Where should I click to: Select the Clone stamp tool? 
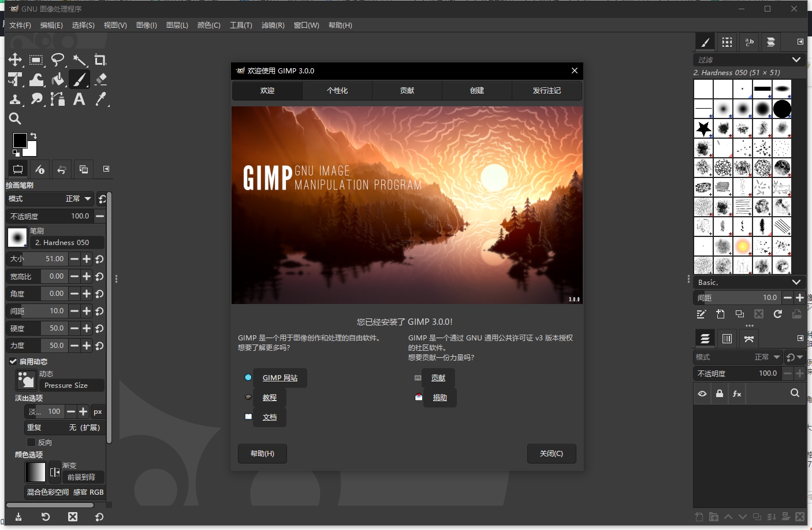pyautogui.click(x=15, y=99)
